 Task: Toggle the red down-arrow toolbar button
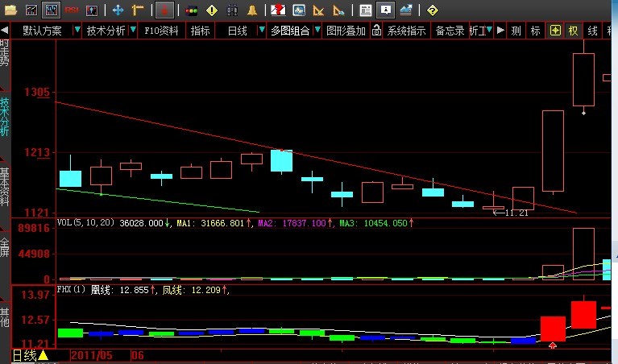(x=164, y=10)
